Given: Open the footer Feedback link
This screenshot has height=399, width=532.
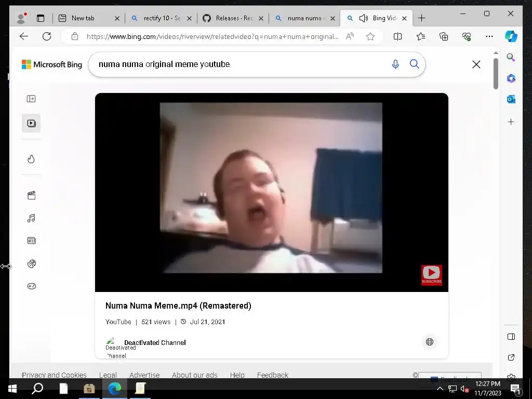Looking at the screenshot, I should click(x=273, y=375).
